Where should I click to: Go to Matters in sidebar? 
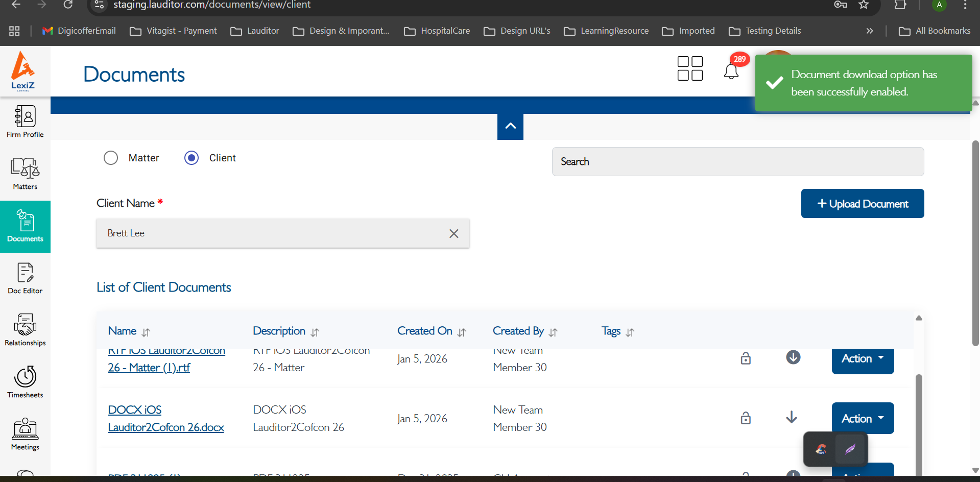click(25, 174)
